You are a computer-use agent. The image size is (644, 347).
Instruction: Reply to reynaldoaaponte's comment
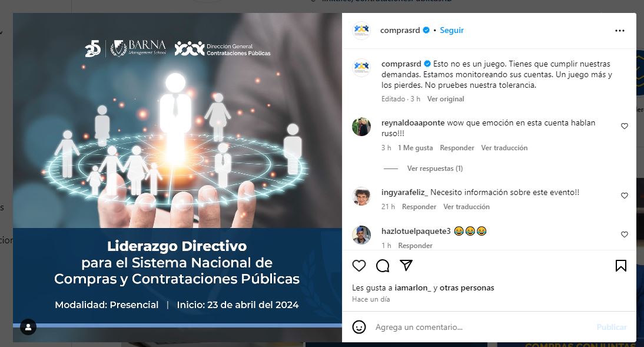click(457, 148)
